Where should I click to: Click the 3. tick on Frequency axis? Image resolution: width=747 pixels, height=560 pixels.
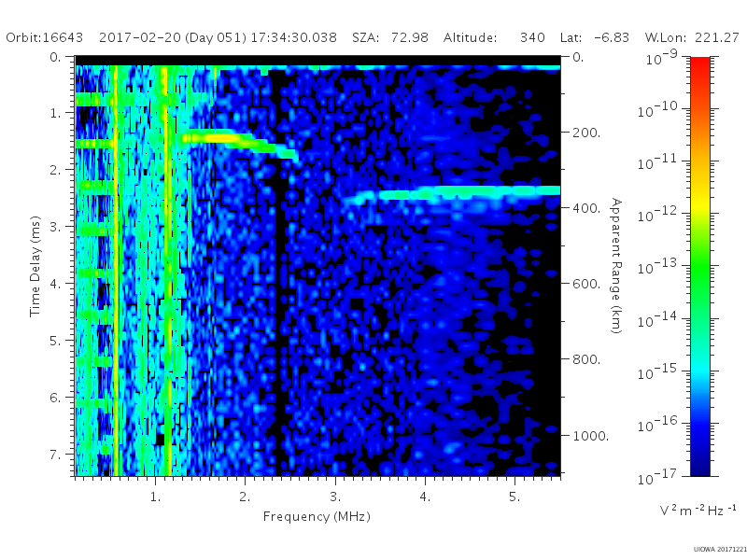(335, 497)
